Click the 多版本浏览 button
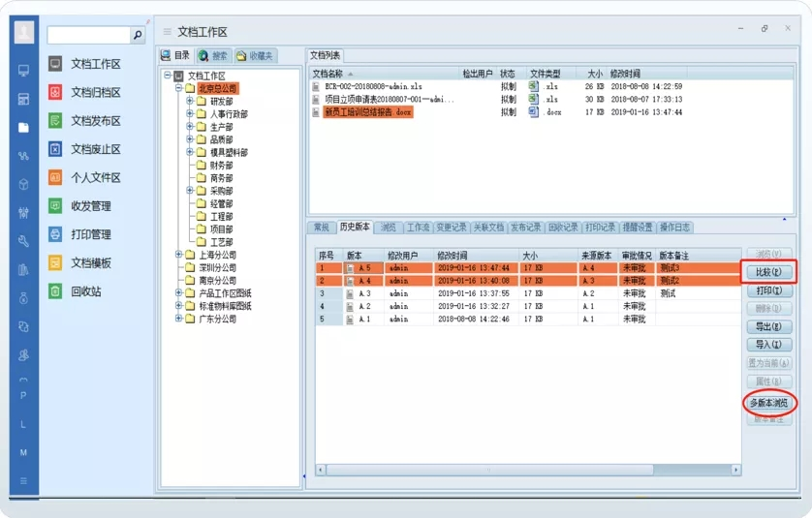The image size is (812, 518). coord(767,402)
